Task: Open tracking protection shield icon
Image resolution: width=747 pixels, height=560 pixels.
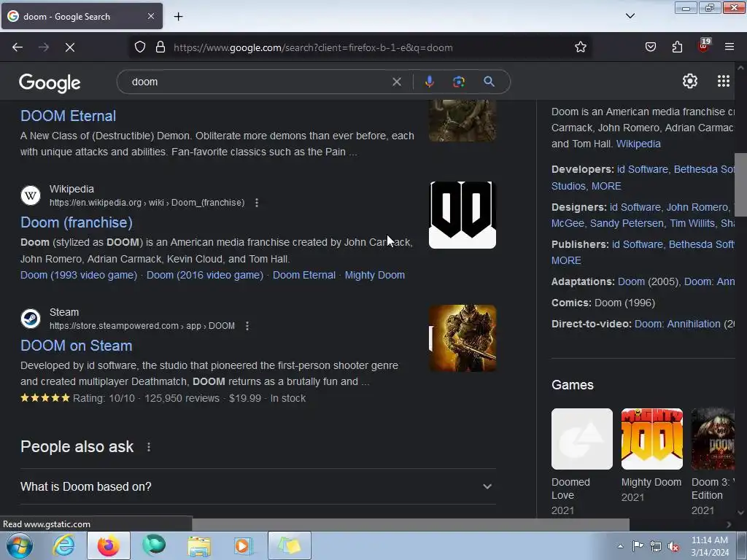Action: pyautogui.click(x=139, y=47)
